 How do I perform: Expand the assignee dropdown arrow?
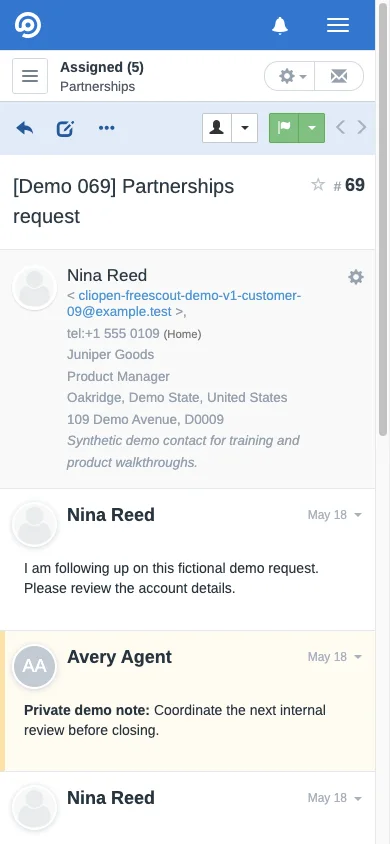(245, 128)
